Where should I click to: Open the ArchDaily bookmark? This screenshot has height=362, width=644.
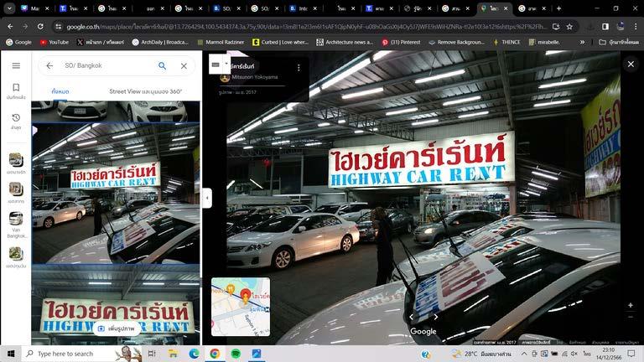point(160,42)
